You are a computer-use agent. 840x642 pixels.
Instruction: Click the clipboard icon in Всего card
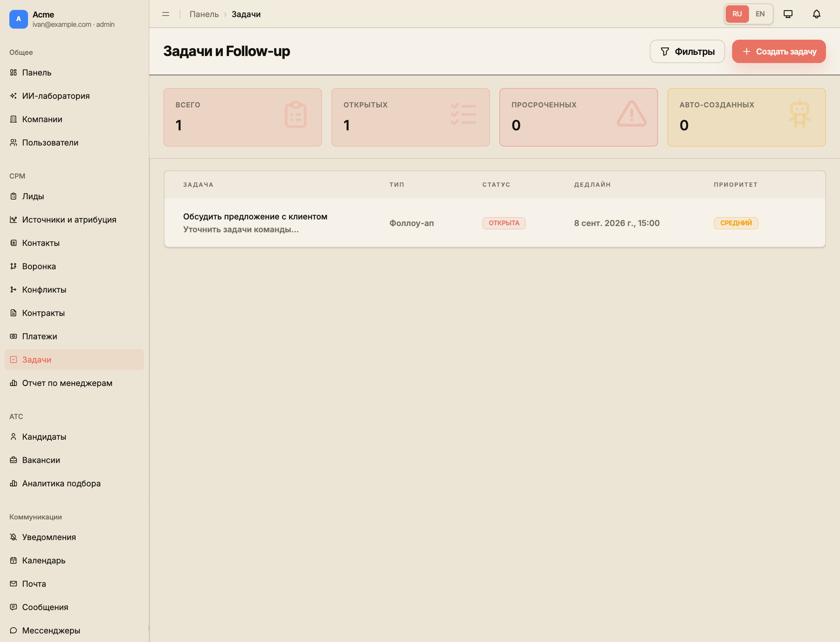point(296,114)
